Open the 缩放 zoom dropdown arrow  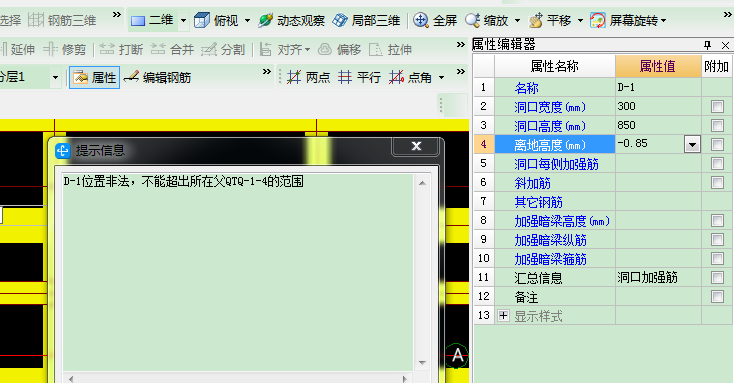tap(517, 21)
